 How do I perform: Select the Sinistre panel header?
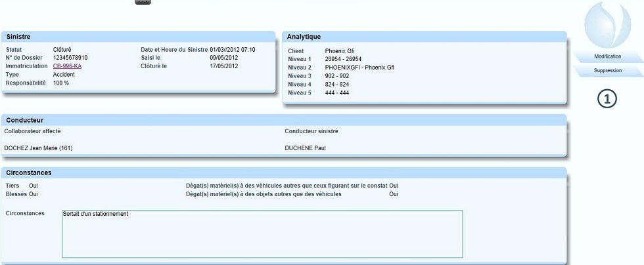click(x=138, y=37)
